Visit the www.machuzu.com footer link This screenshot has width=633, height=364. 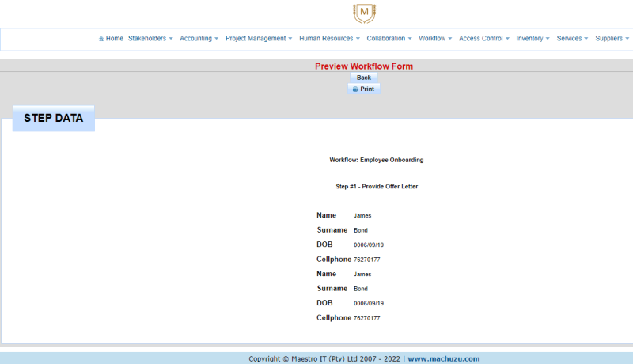(443, 358)
